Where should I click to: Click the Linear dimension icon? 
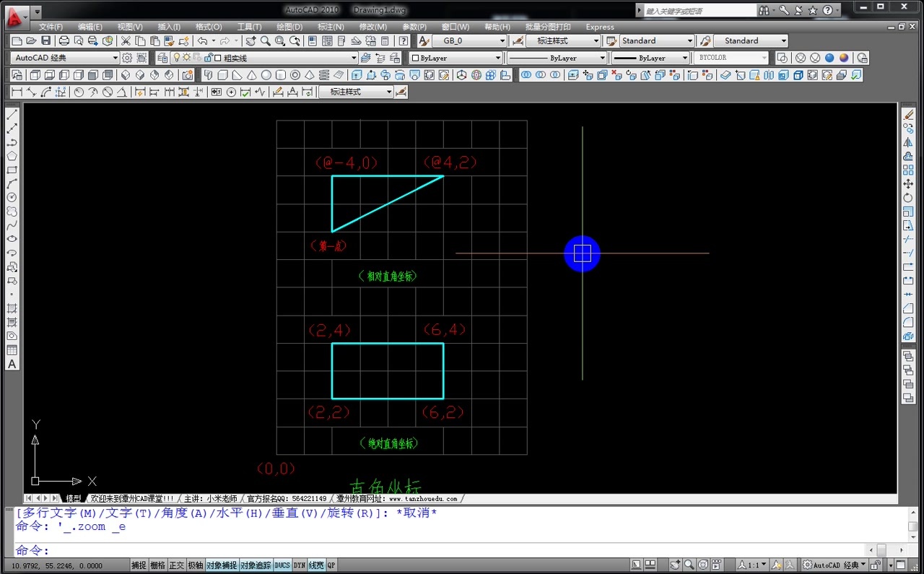pos(17,92)
